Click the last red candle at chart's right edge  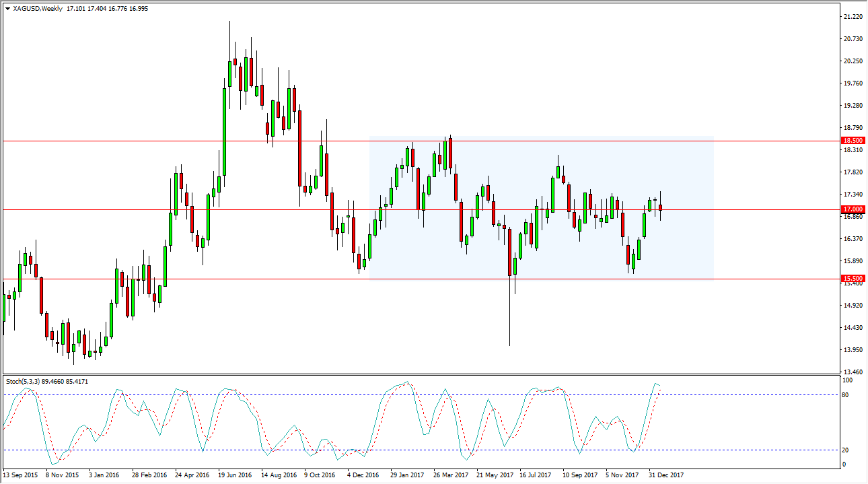tap(661, 207)
